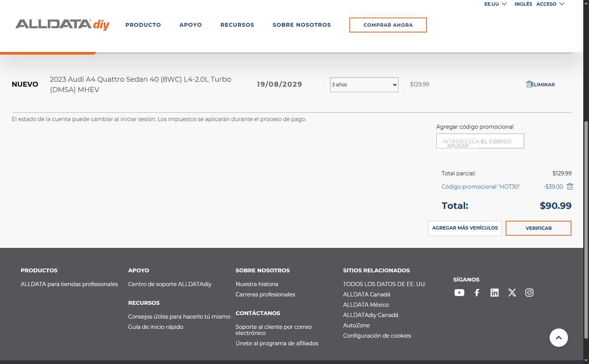Switch language via Inglés
This screenshot has height=364, width=589.
(523, 4)
